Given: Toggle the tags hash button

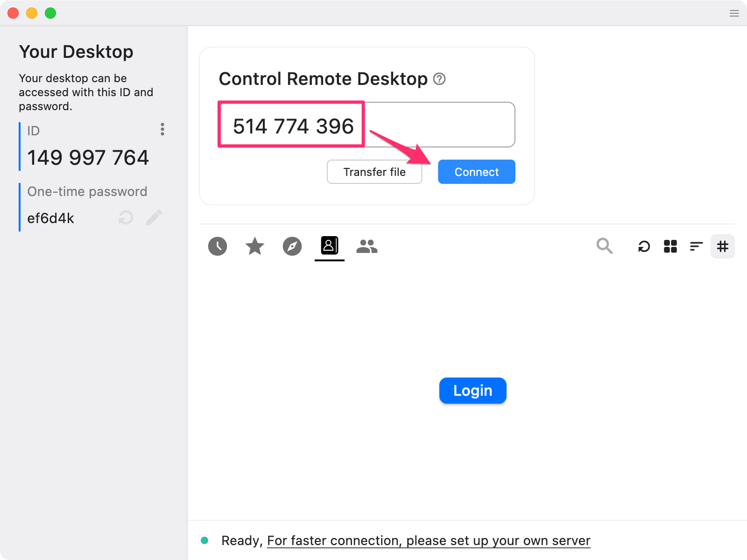Looking at the screenshot, I should (x=722, y=246).
